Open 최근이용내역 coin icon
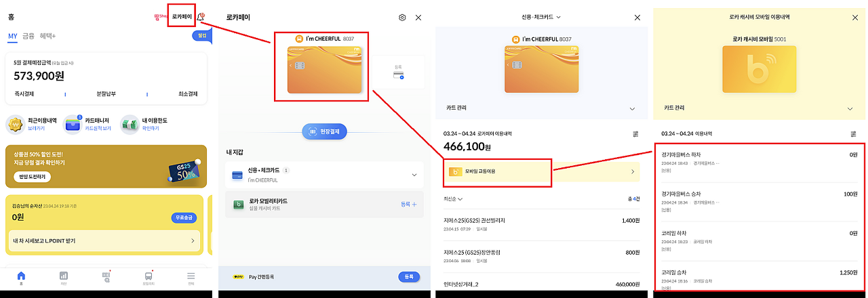The height and width of the screenshot is (298, 868). click(x=16, y=124)
